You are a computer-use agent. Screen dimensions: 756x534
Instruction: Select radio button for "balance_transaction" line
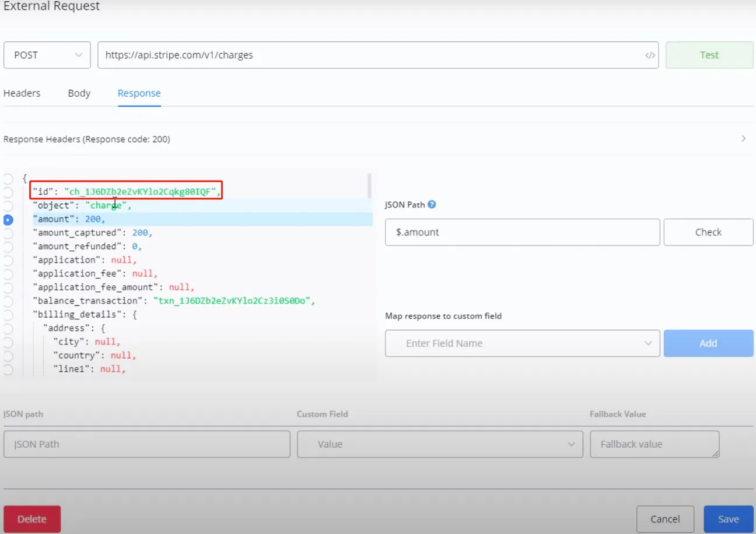(8, 301)
